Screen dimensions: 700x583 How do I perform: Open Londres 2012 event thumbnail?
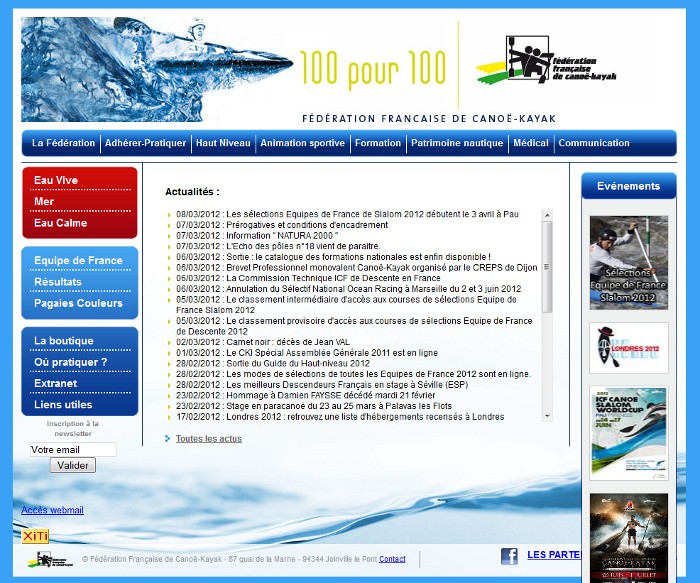coord(629,348)
